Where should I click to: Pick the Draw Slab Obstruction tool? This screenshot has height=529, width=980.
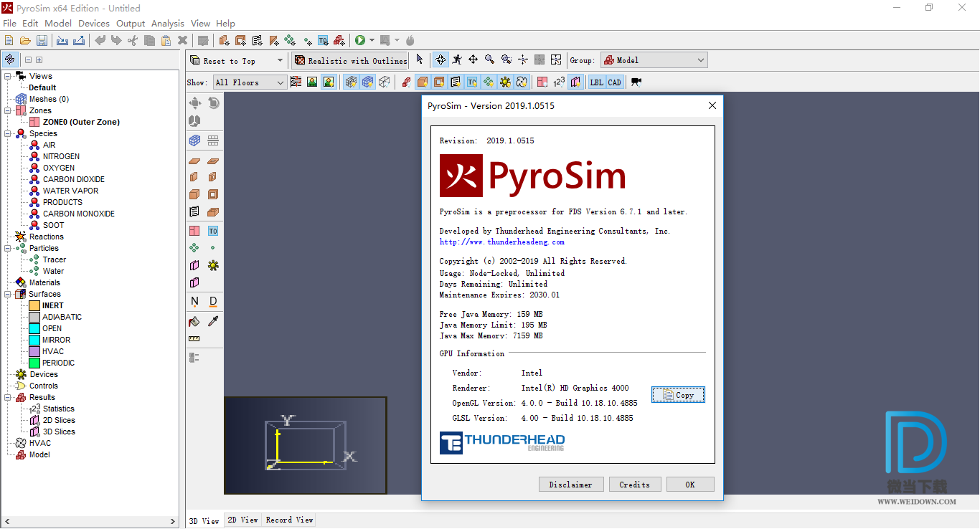[194, 161]
